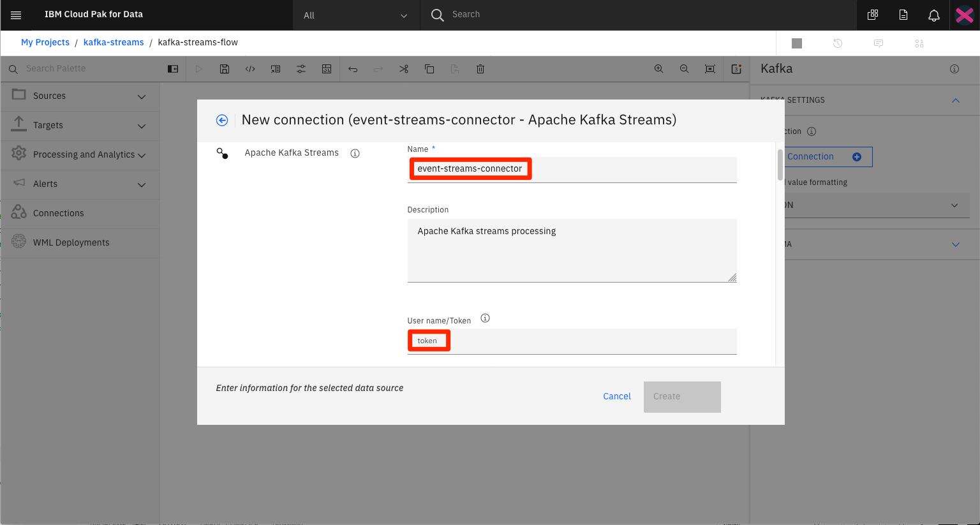Show info next to the Connection label
The width and height of the screenshot is (980, 525).
[812, 131]
